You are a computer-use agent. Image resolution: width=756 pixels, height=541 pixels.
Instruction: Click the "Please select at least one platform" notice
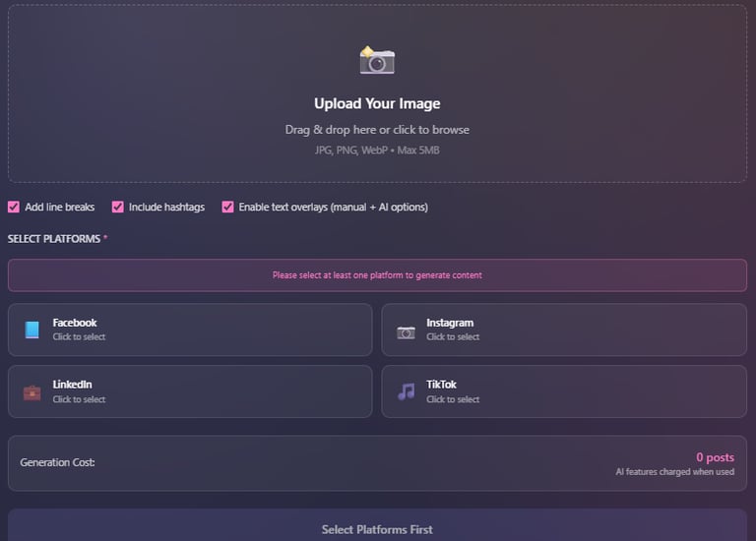(x=377, y=275)
